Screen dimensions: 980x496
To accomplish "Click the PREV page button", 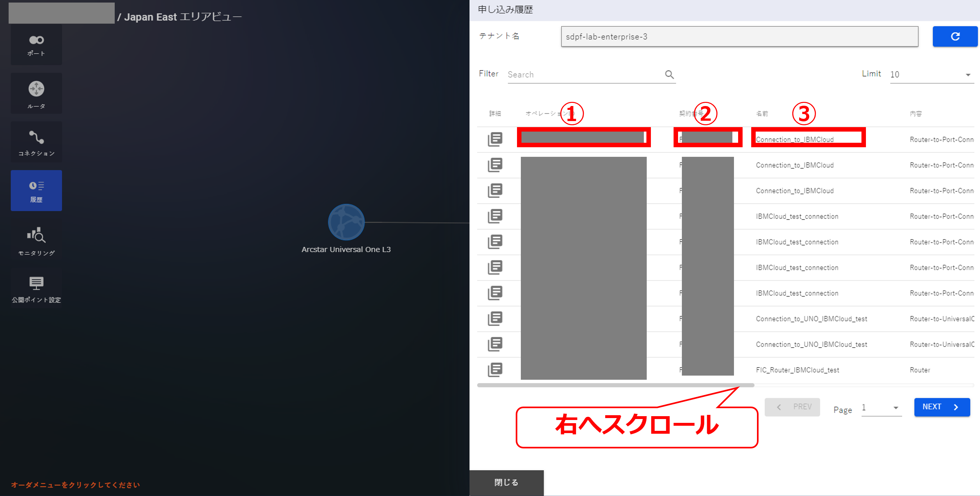I will click(x=792, y=407).
